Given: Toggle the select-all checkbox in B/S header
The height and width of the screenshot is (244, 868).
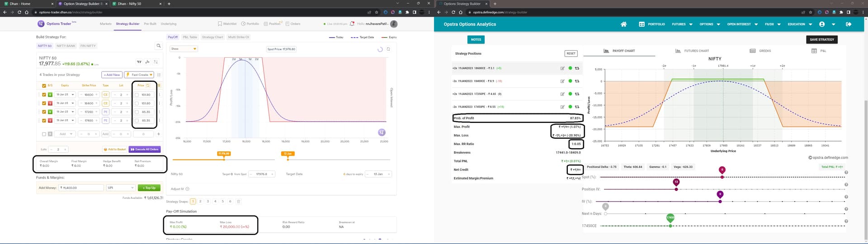Looking at the screenshot, I should click(x=44, y=85).
